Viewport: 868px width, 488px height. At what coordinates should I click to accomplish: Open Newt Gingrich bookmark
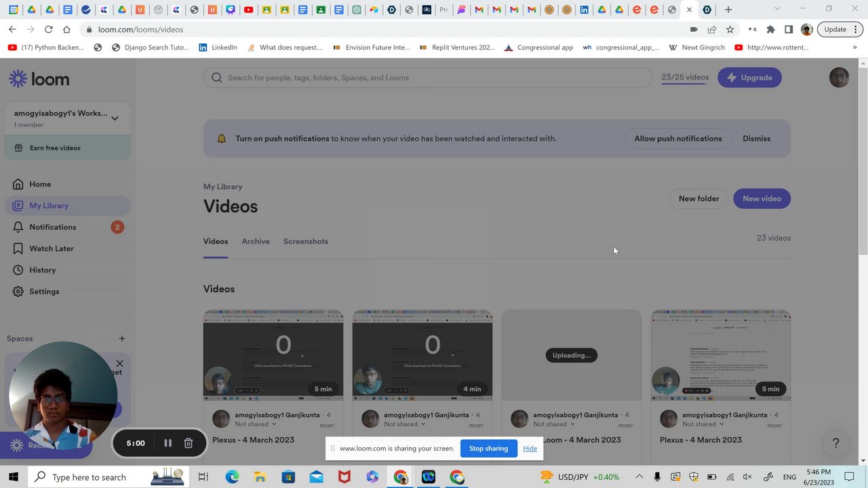click(696, 47)
